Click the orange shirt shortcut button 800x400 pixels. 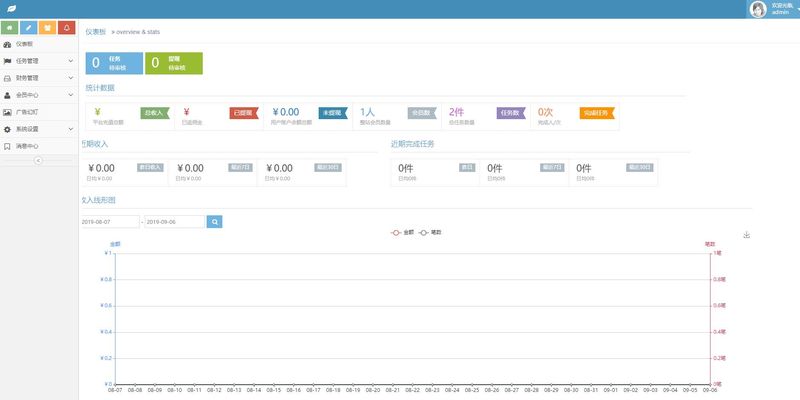[x=47, y=28]
